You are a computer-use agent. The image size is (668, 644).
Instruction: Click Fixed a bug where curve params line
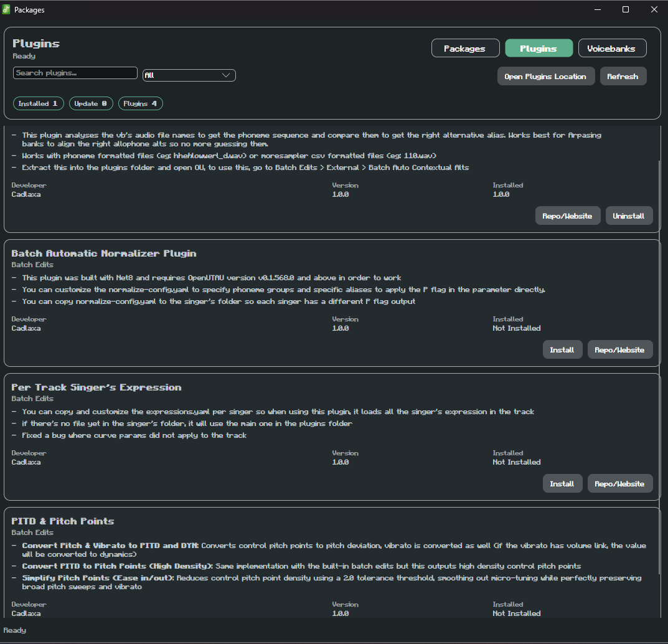coord(134,435)
